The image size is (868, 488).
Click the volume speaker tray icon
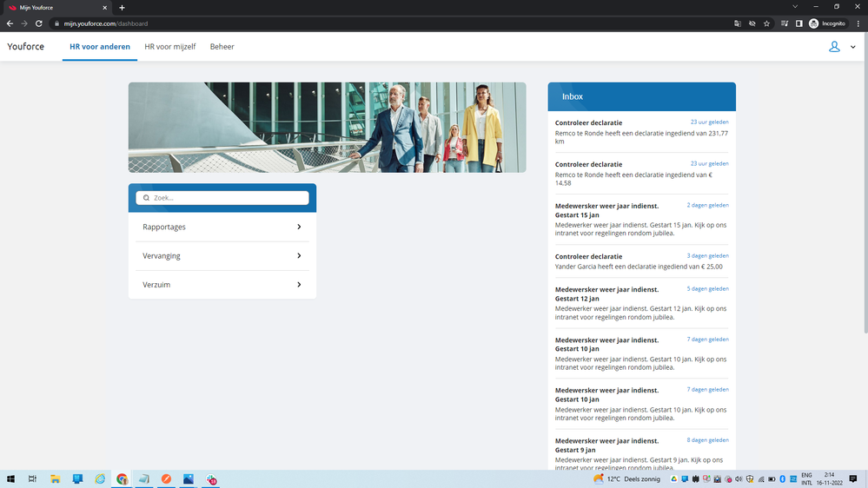click(739, 478)
